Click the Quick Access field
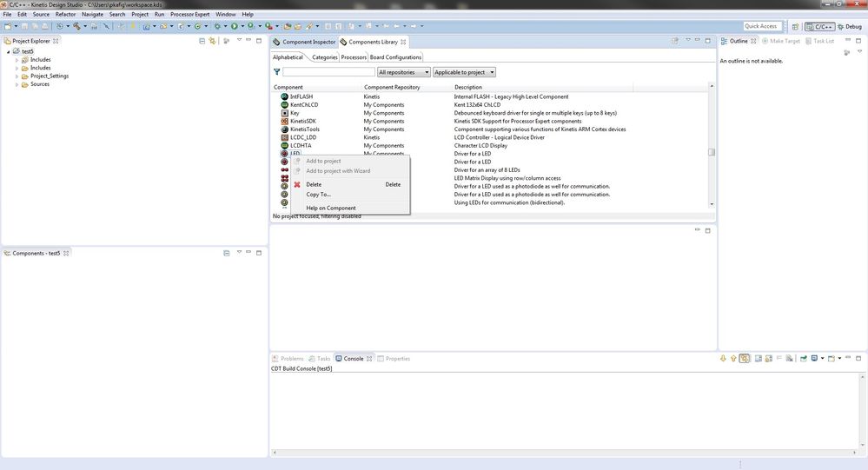 pos(761,26)
